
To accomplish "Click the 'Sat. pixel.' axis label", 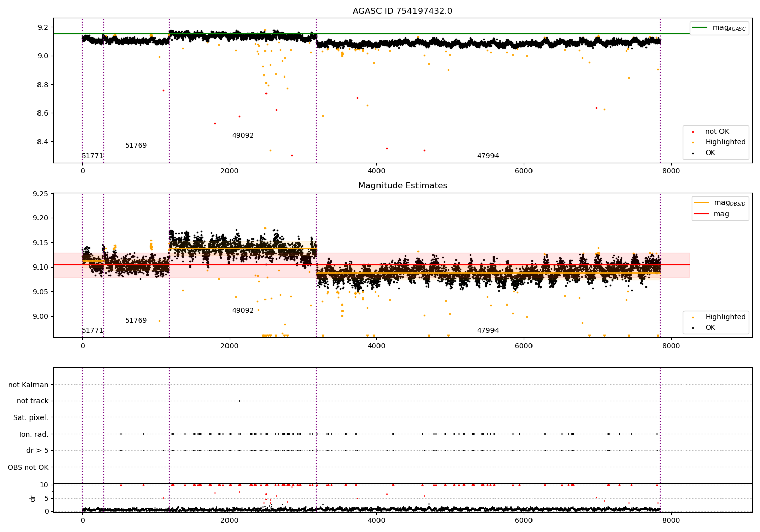I will point(31,418).
